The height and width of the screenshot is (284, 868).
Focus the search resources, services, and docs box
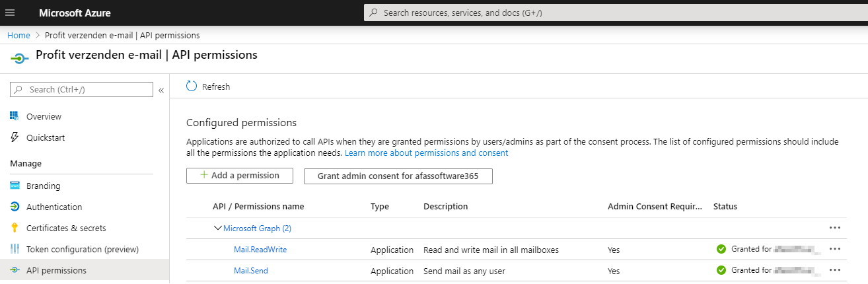pyautogui.click(x=616, y=13)
